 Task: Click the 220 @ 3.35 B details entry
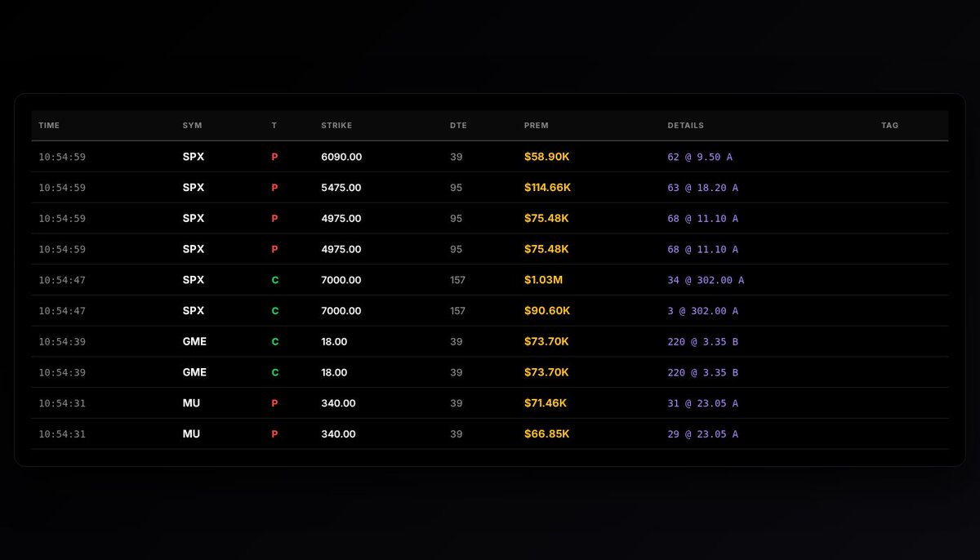[703, 341]
